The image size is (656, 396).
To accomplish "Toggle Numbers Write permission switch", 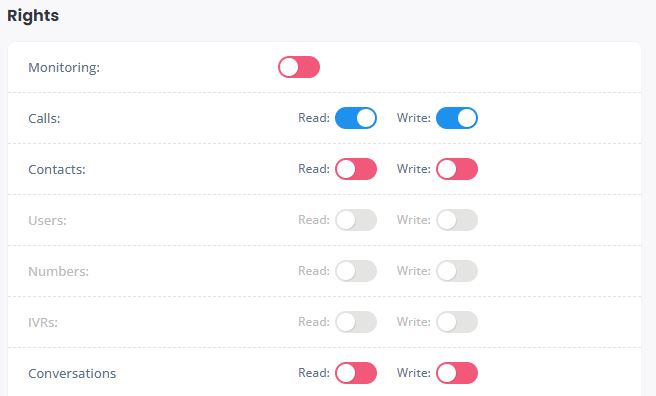I will point(457,271).
